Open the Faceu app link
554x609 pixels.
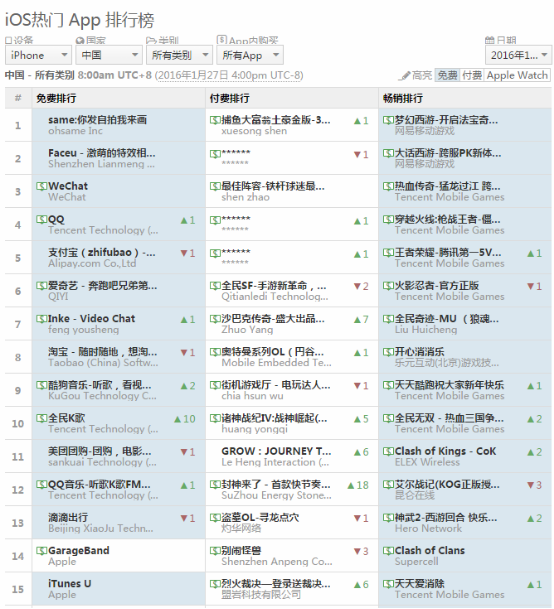[102, 153]
